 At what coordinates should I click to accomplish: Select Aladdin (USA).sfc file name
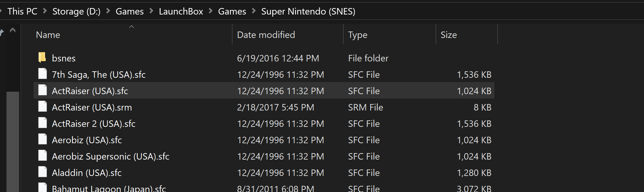tap(87, 173)
